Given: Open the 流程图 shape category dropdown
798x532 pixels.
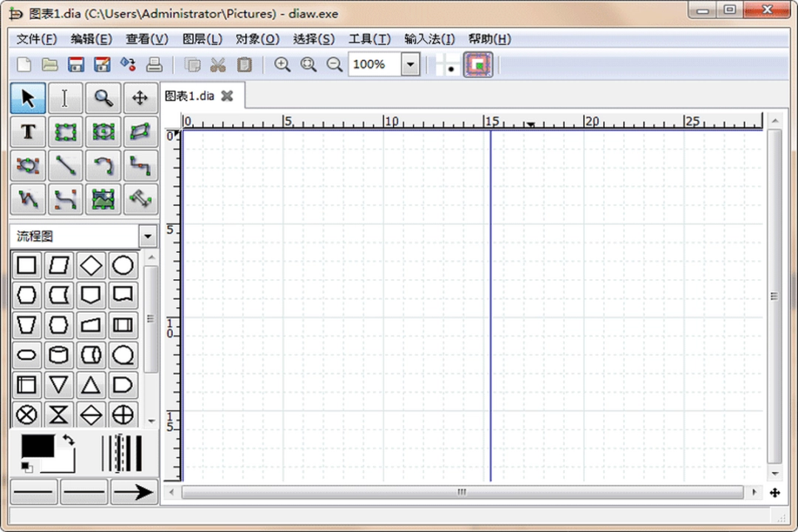Looking at the screenshot, I should pyautogui.click(x=147, y=235).
